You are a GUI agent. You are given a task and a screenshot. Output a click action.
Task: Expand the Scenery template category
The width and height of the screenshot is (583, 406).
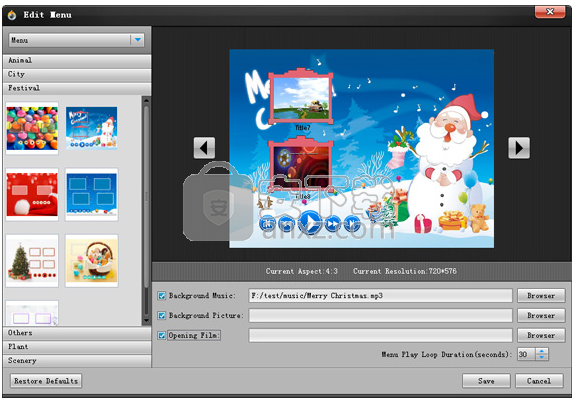pos(77,360)
